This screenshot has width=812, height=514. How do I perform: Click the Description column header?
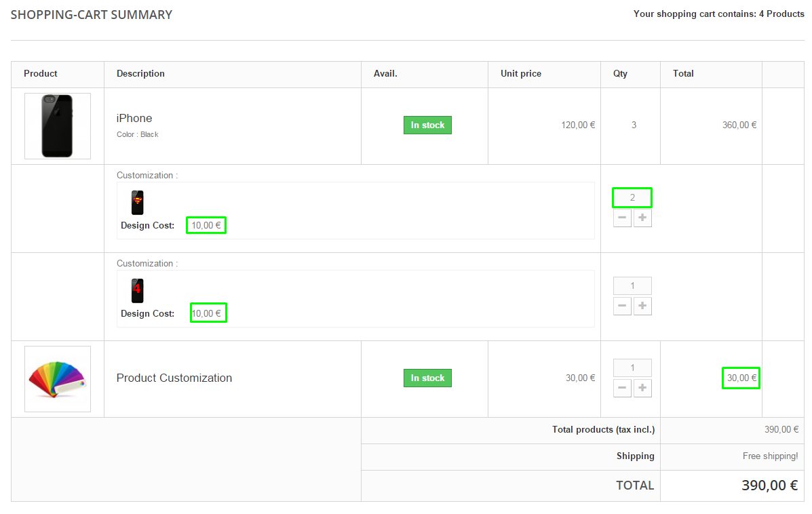click(140, 73)
